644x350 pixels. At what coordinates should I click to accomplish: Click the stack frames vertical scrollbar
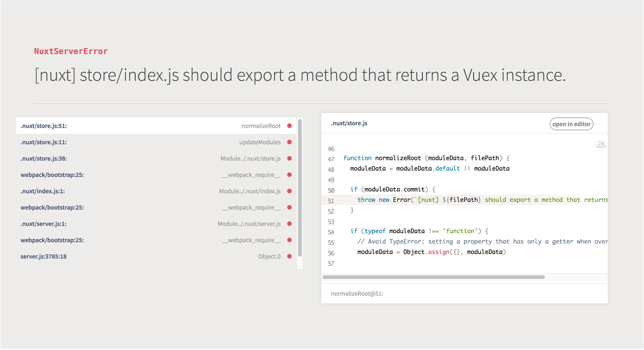click(300, 188)
